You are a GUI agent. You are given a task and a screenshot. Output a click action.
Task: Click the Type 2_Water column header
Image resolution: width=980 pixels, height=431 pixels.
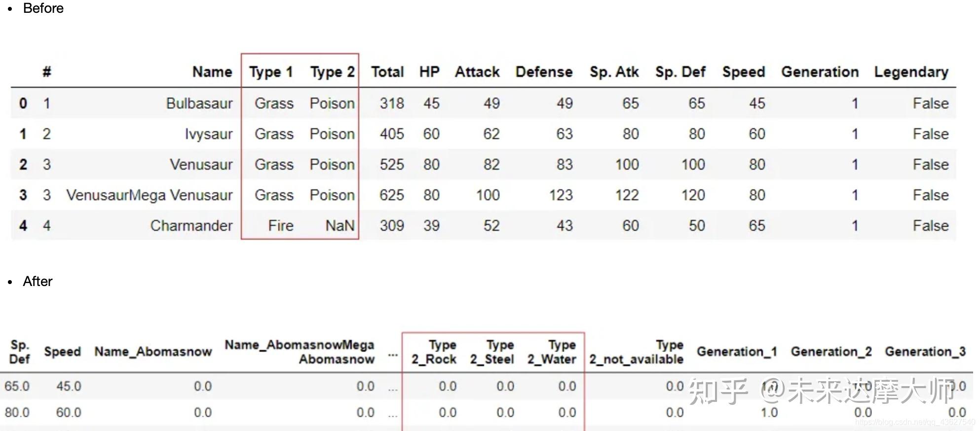(552, 352)
